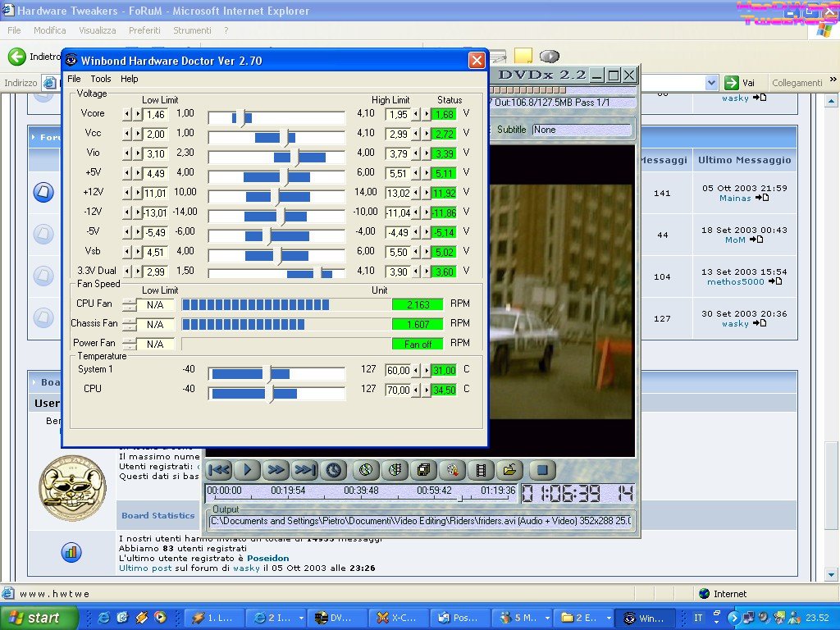Image resolution: width=840 pixels, height=630 pixels.
Task: Open the Mainas user link
Action: (735, 199)
